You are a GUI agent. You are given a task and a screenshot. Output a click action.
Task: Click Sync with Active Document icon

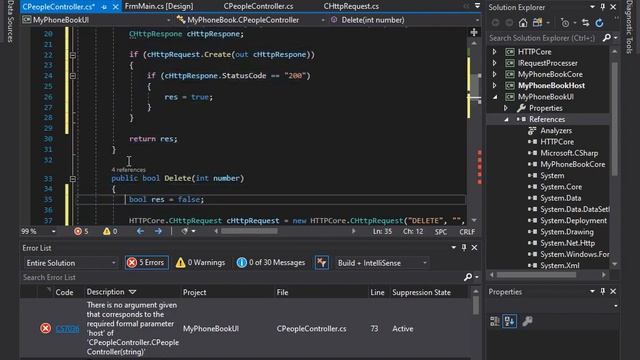click(x=585, y=23)
